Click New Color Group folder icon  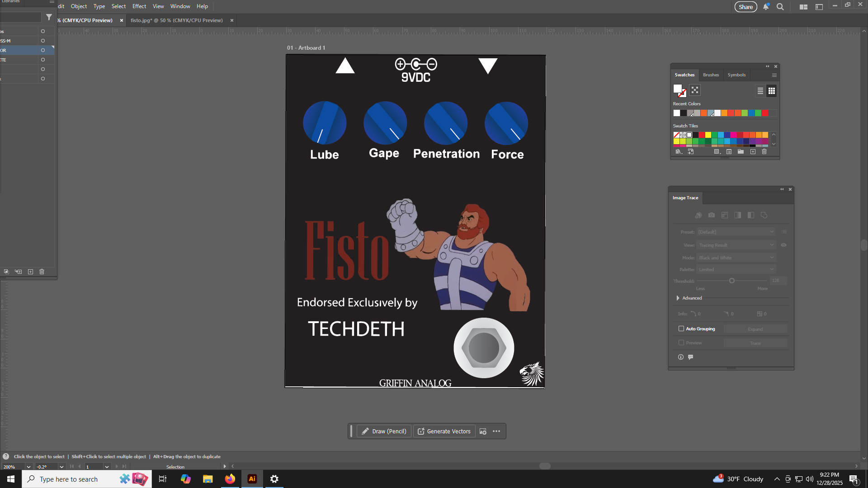(x=741, y=152)
